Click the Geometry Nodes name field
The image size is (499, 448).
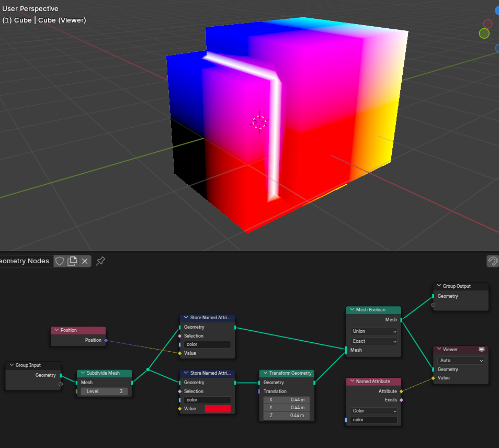26,261
